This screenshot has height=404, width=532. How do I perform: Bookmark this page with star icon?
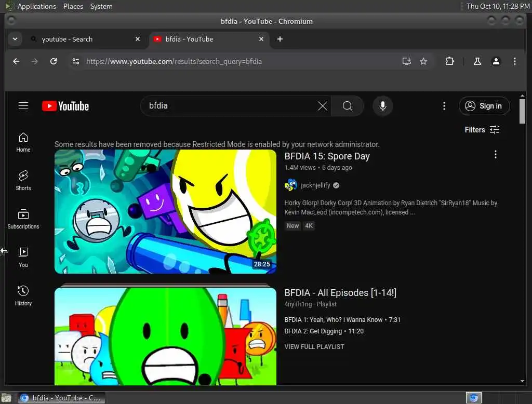click(x=423, y=61)
